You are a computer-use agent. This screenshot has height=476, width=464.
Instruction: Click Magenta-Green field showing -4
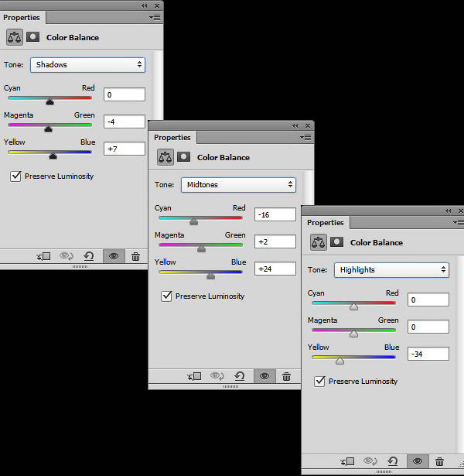(125, 122)
